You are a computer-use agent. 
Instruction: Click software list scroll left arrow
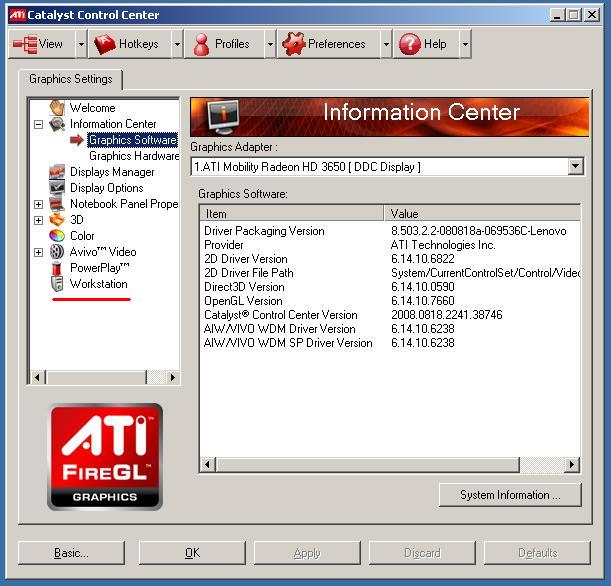click(x=208, y=464)
